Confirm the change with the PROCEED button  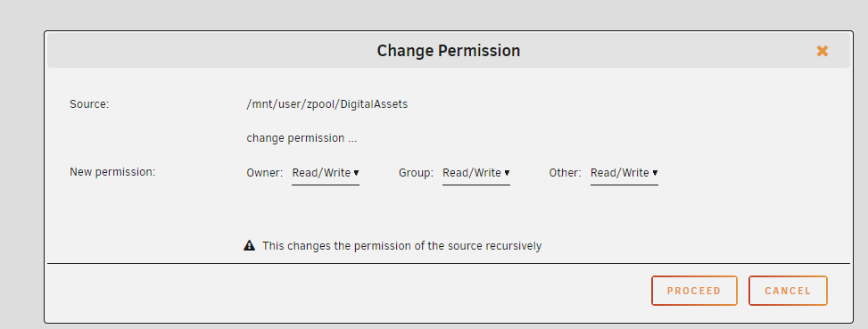[x=694, y=291]
